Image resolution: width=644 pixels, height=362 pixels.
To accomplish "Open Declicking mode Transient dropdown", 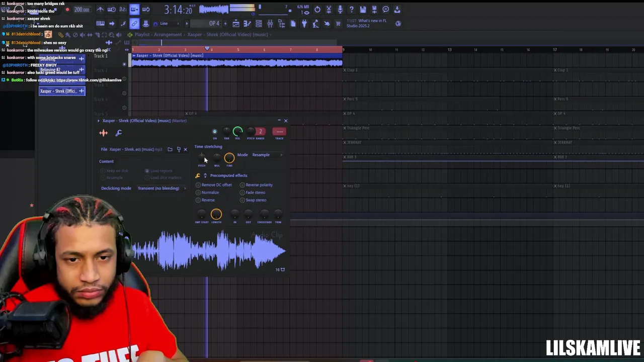I will (x=161, y=189).
